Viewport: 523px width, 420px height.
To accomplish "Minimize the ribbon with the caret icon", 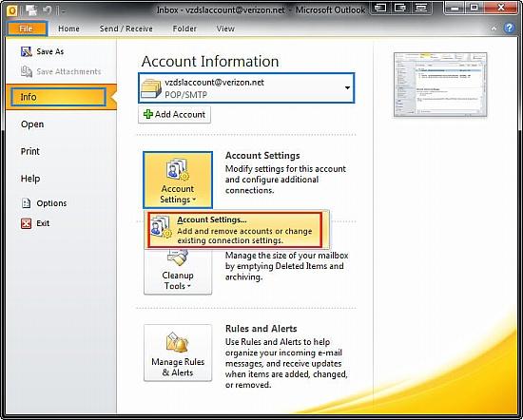I will click(494, 29).
